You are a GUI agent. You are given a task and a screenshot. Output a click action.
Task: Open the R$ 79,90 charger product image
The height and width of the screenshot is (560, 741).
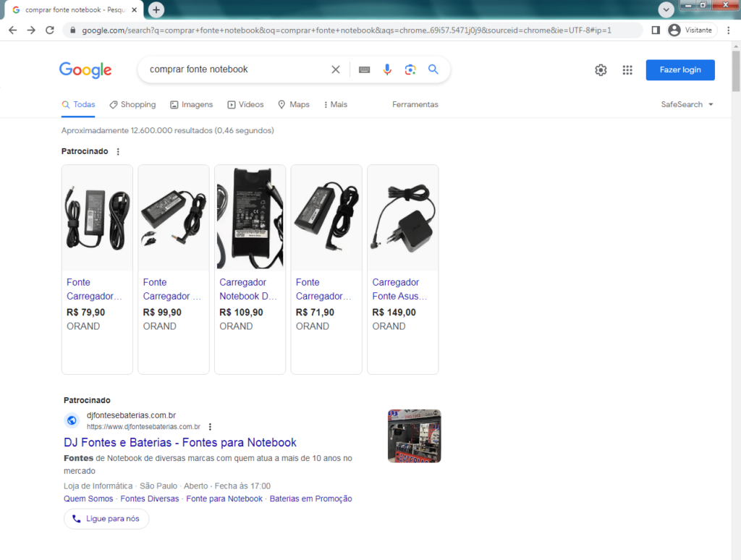[x=98, y=218]
